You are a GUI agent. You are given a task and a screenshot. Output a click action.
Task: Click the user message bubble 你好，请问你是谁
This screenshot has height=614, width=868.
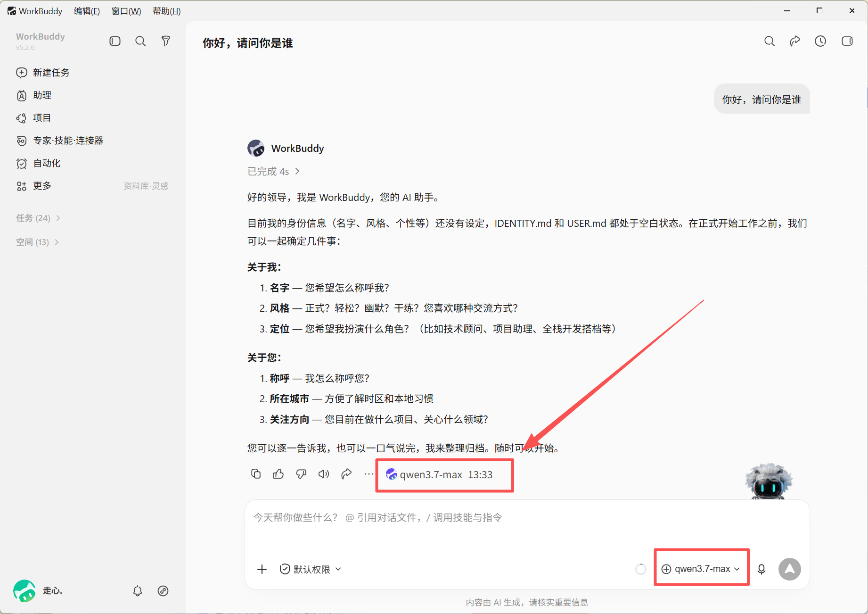click(x=762, y=99)
